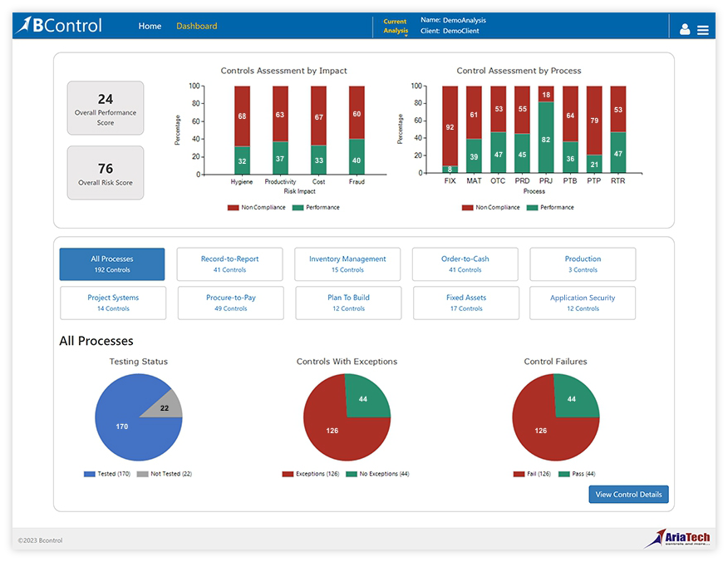Open the Plan To Build tile
The height and width of the screenshot is (562, 728).
348,303
